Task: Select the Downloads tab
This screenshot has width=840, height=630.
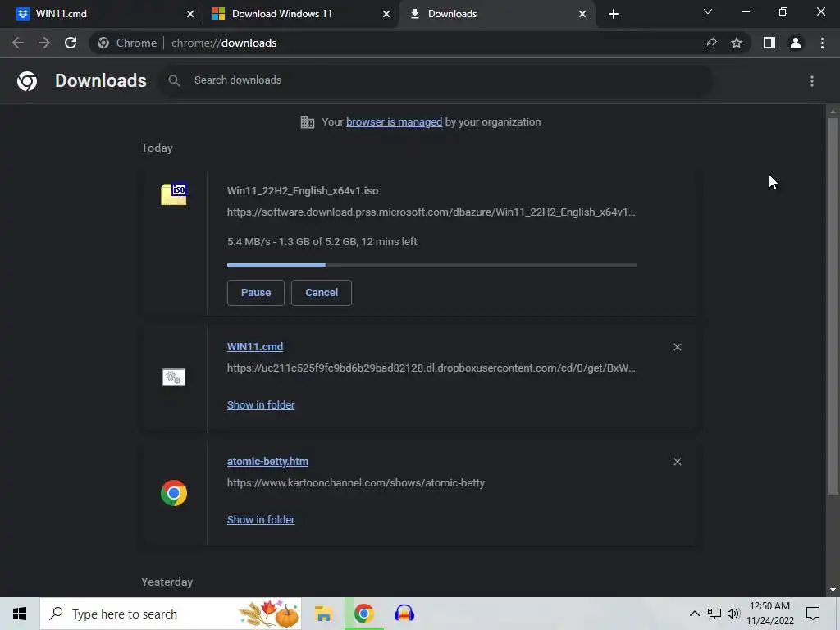Action: (x=496, y=14)
